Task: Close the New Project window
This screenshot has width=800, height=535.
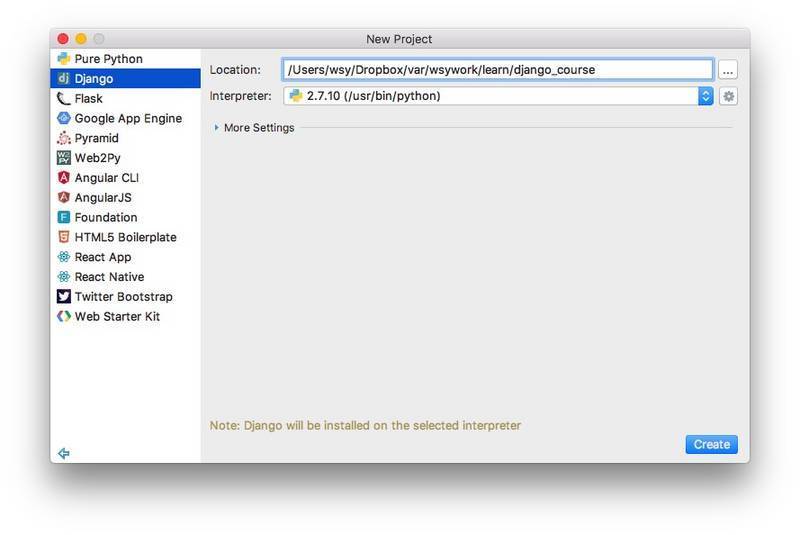Action: pyautogui.click(x=63, y=39)
